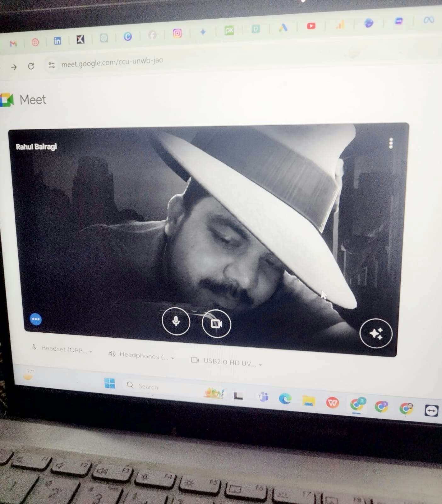The height and width of the screenshot is (504, 442).
Task: Click the browser reload button
Action: click(31, 66)
